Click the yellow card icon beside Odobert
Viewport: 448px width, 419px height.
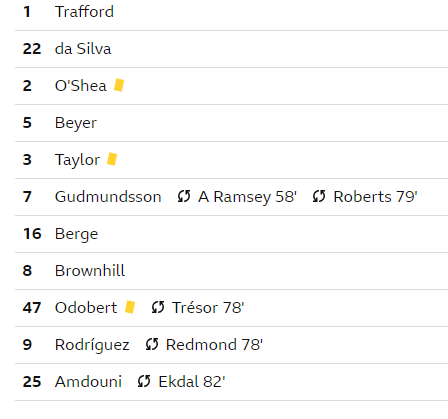130,307
